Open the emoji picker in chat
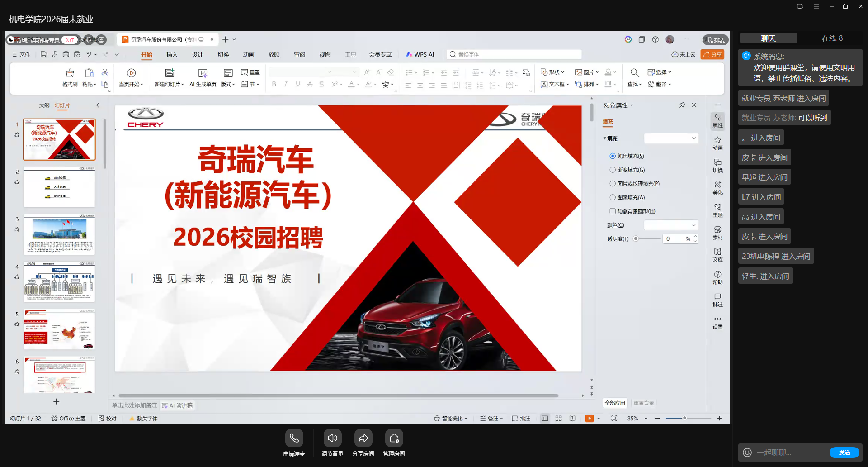This screenshot has width=868, height=467. (x=747, y=452)
